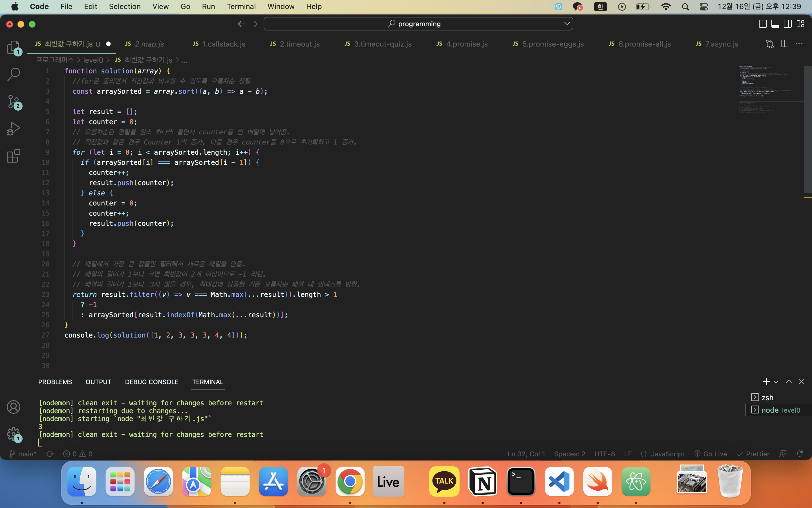Open the errors and warnings indicator
Viewport: 812px width, 508px height.
click(78, 454)
